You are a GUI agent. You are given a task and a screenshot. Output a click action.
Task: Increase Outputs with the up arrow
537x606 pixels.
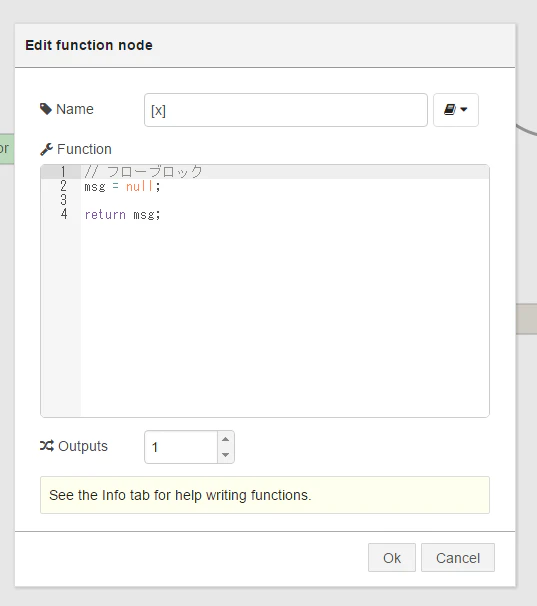coord(225,439)
